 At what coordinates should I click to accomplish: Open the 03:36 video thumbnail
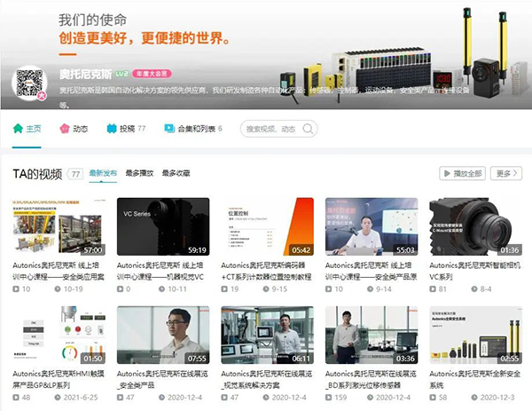click(x=372, y=335)
